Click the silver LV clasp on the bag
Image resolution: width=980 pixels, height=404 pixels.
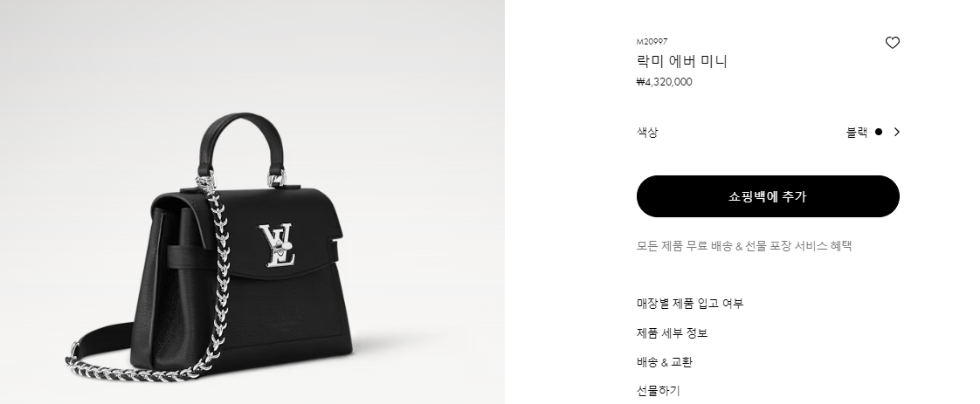click(x=277, y=245)
